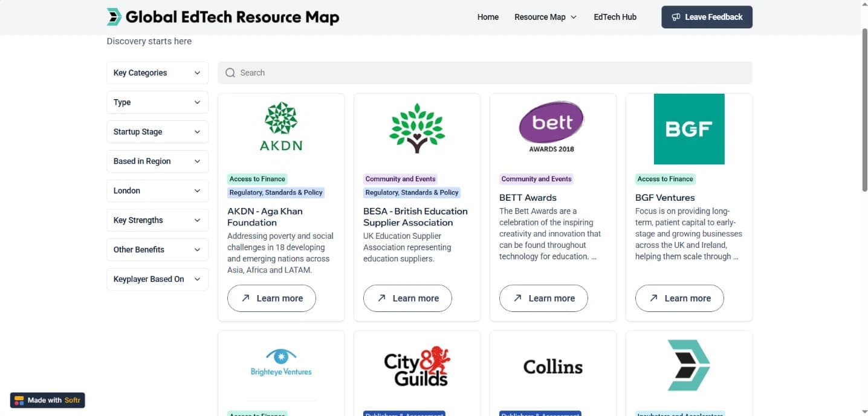Click the BESA UK Education Supplier description
This screenshot has width=868, height=416.
[407, 247]
